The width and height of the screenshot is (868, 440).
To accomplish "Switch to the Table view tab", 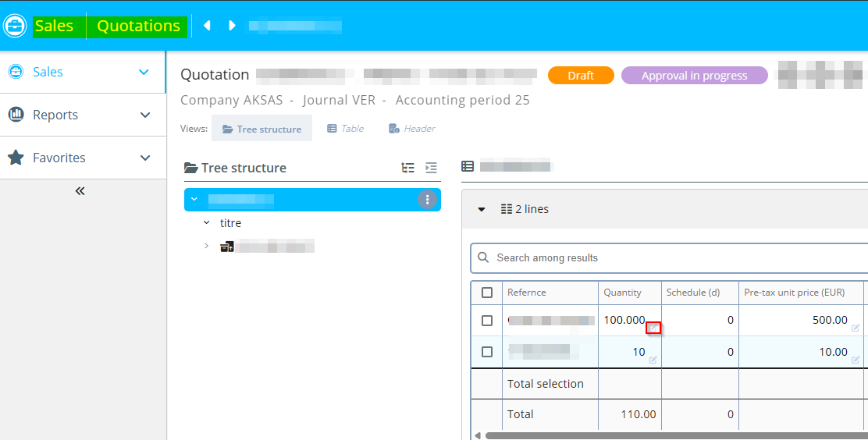I will point(345,129).
